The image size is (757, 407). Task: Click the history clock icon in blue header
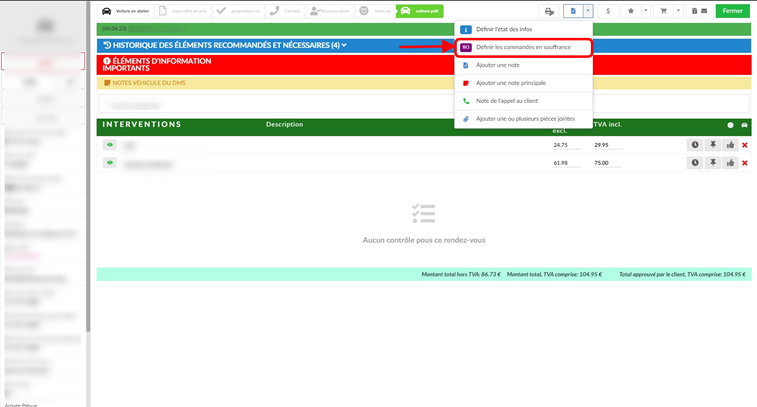(107, 45)
